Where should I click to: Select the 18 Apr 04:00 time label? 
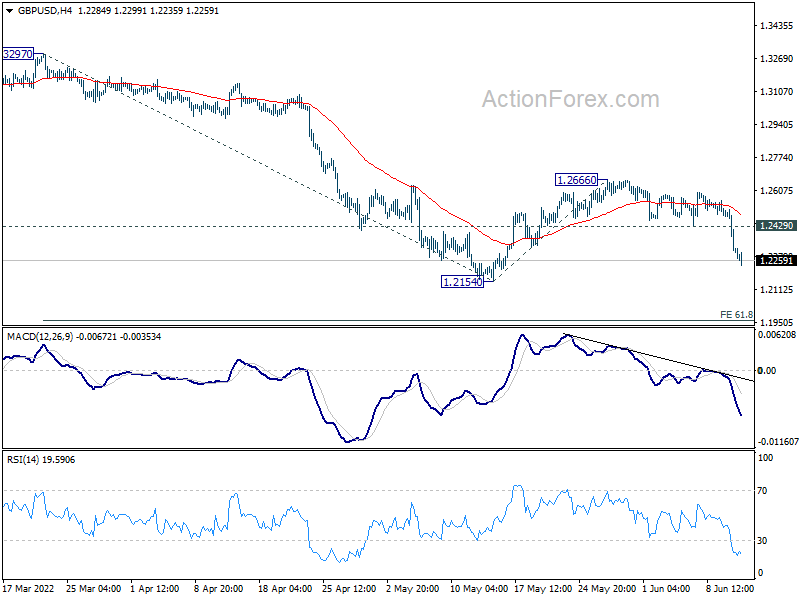click(285, 589)
